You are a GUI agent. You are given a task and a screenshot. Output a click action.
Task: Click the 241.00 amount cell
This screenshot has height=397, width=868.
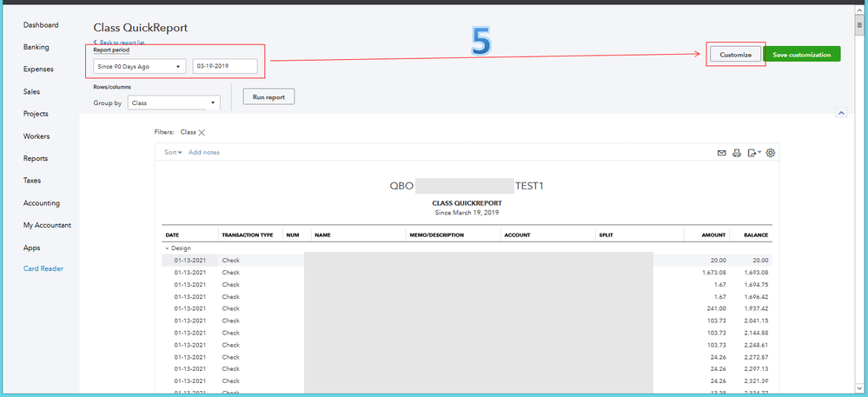[x=717, y=308]
